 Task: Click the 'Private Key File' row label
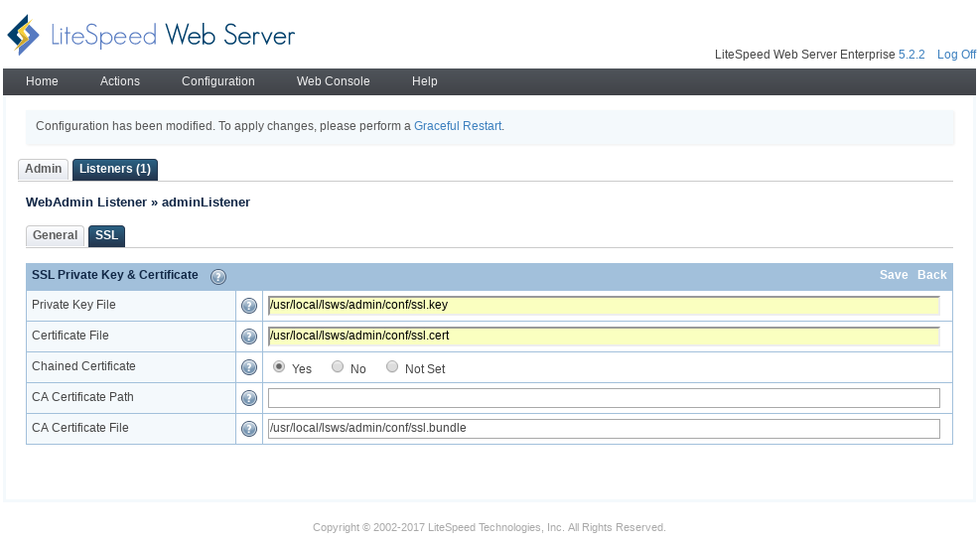click(x=73, y=305)
